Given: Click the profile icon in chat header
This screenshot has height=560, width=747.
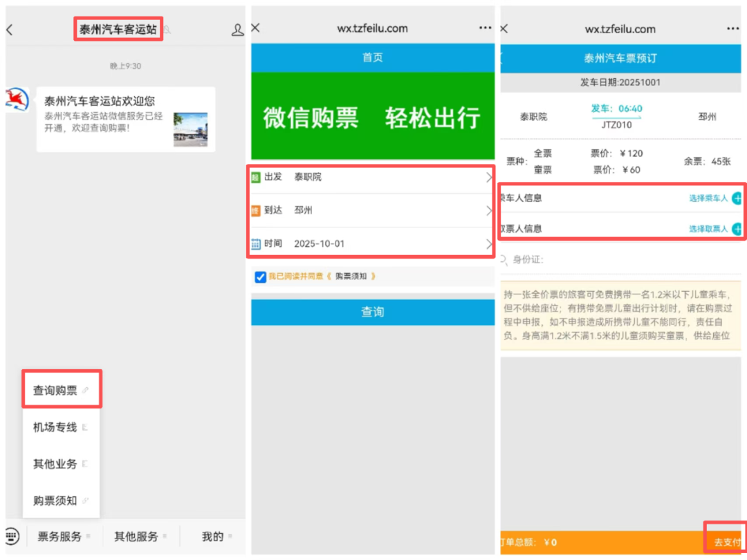Looking at the screenshot, I should [237, 30].
